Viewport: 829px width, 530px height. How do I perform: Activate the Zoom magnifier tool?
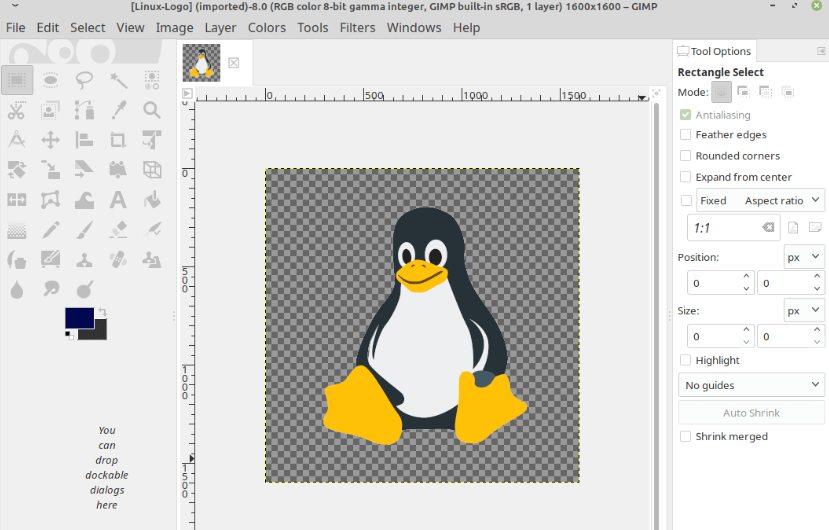point(152,111)
